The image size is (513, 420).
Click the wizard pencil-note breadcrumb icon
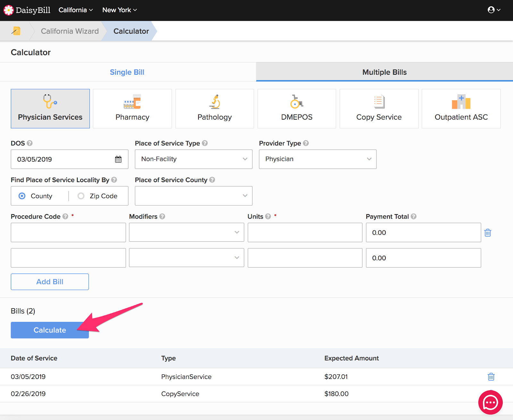[x=16, y=31]
